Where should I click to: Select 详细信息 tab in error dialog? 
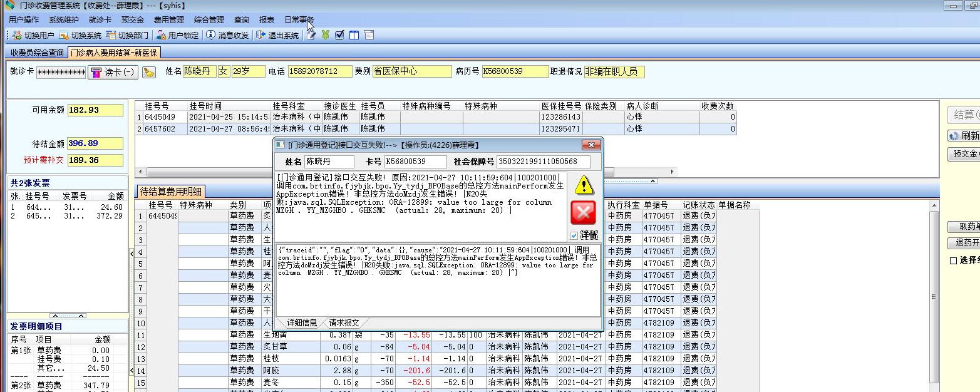pyautogui.click(x=302, y=322)
